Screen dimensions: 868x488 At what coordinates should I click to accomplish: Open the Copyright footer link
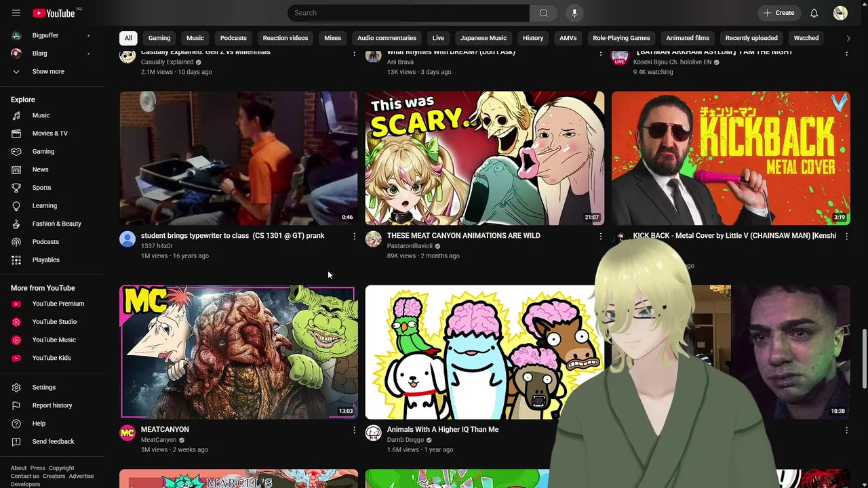[61, 468]
